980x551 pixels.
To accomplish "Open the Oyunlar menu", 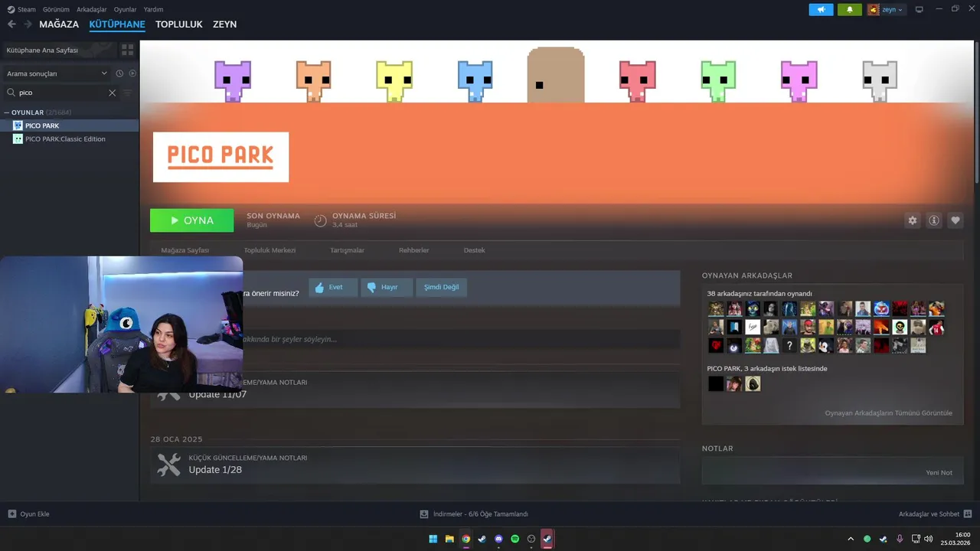I will pyautogui.click(x=125, y=9).
